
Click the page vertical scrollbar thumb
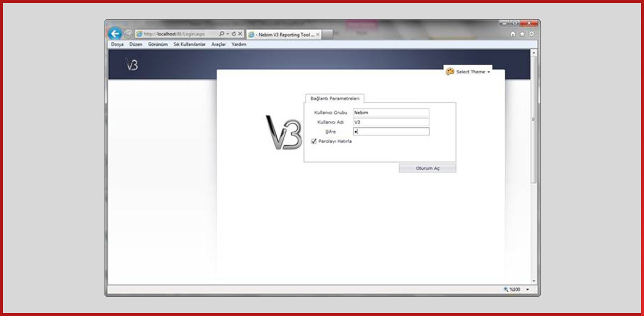(534, 119)
